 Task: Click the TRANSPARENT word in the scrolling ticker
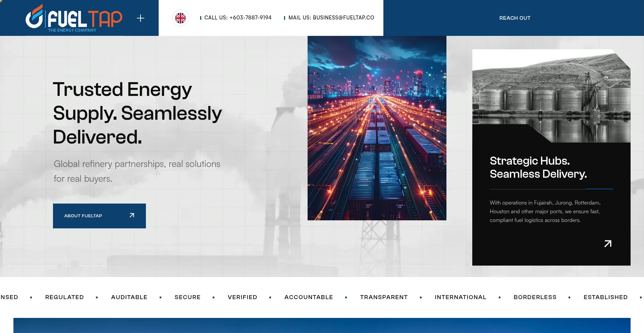click(x=384, y=297)
